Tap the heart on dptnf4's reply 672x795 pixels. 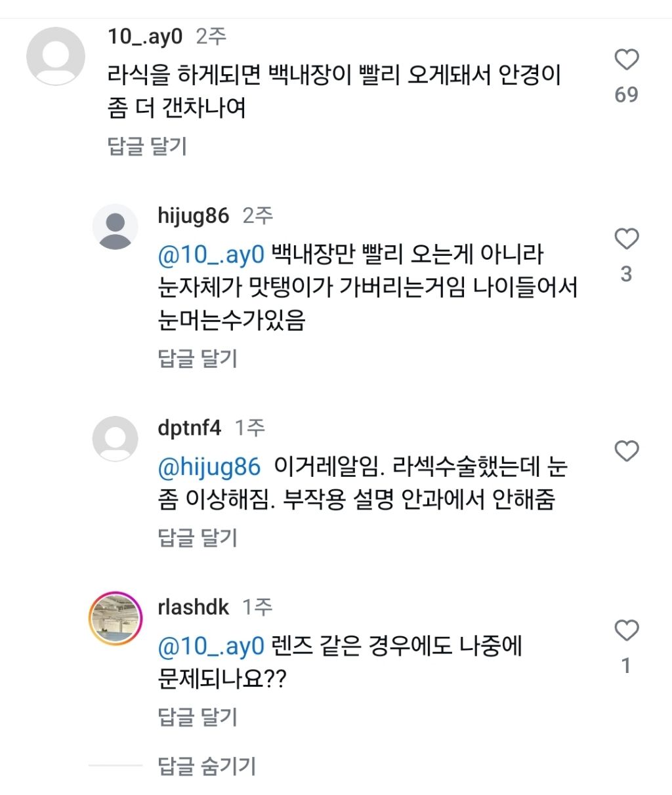tap(626, 451)
